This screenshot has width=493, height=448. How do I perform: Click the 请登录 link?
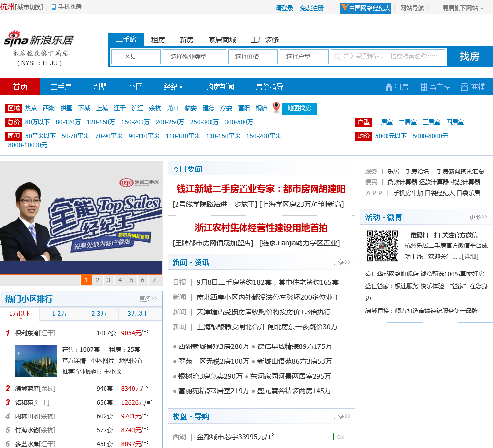(284, 8)
